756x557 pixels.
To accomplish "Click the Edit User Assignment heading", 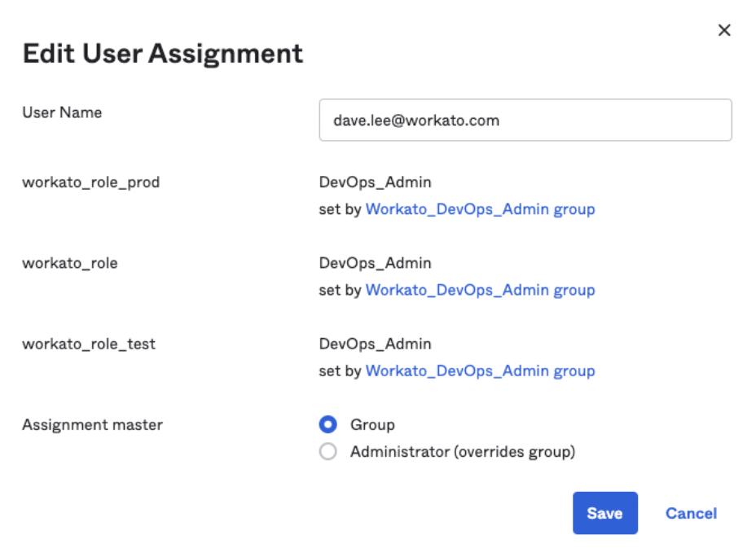I will pyautogui.click(x=163, y=54).
